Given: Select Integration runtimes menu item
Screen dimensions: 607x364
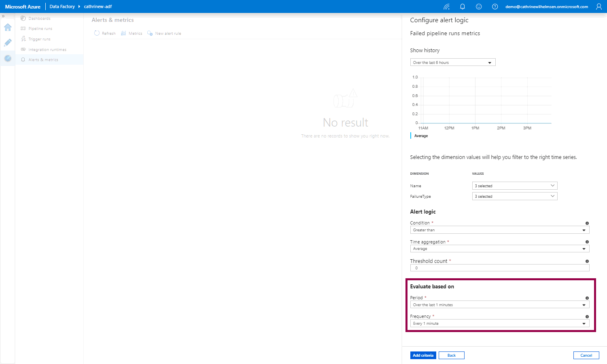Looking at the screenshot, I should (x=47, y=50).
